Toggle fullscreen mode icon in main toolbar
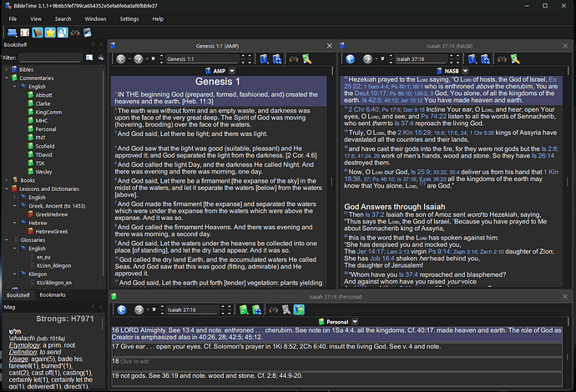 tap(24, 33)
